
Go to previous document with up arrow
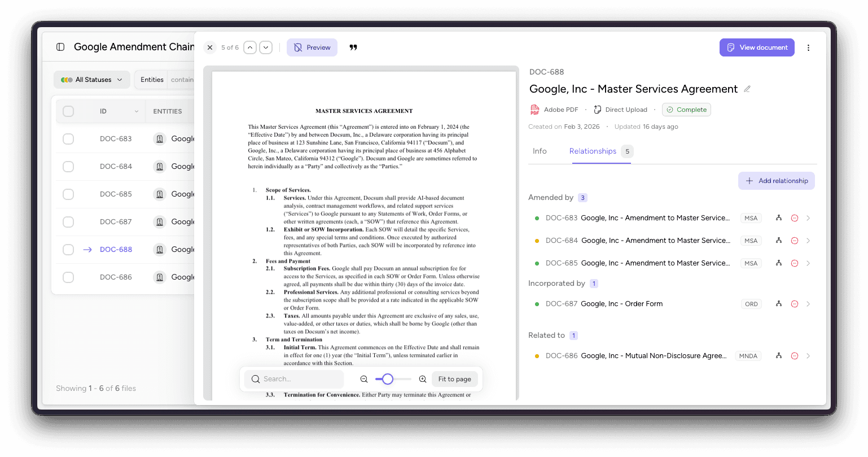coord(250,47)
